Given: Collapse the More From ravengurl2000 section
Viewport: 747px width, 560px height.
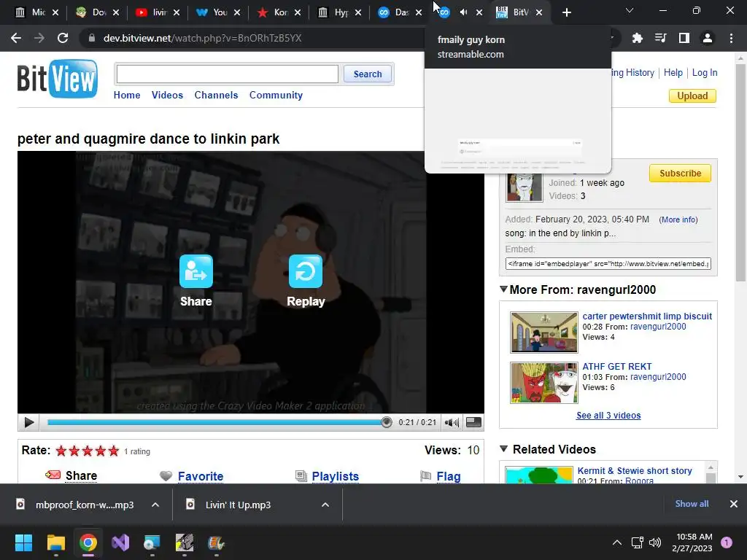Looking at the screenshot, I should (x=503, y=289).
